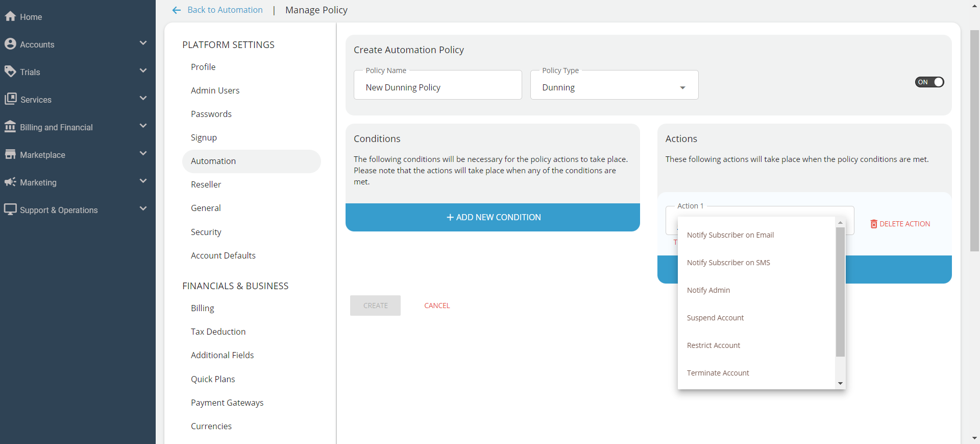Click the dropdown list scroll-up arrow

840,223
